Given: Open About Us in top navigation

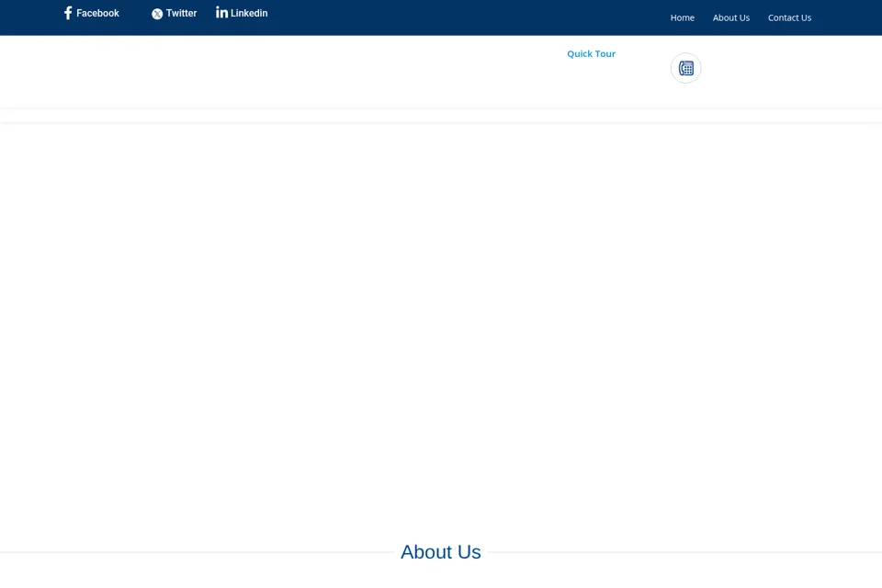Looking at the screenshot, I should point(731,18).
